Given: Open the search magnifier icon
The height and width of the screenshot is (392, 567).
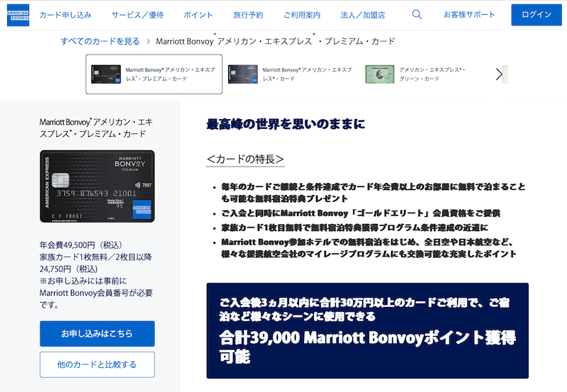Looking at the screenshot, I should tap(417, 14).
